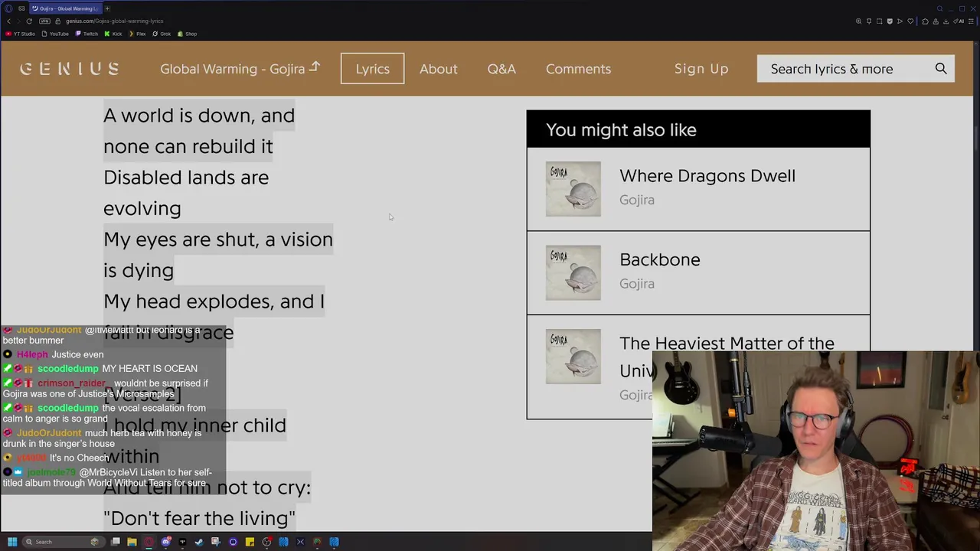The width and height of the screenshot is (980, 551).
Task: Open the Shop bookmark
Action: click(188, 34)
